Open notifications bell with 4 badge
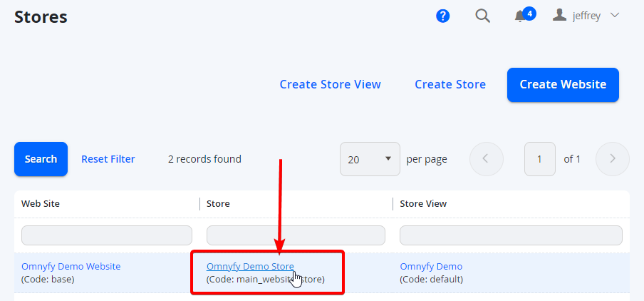The height and width of the screenshot is (301, 644). click(525, 15)
